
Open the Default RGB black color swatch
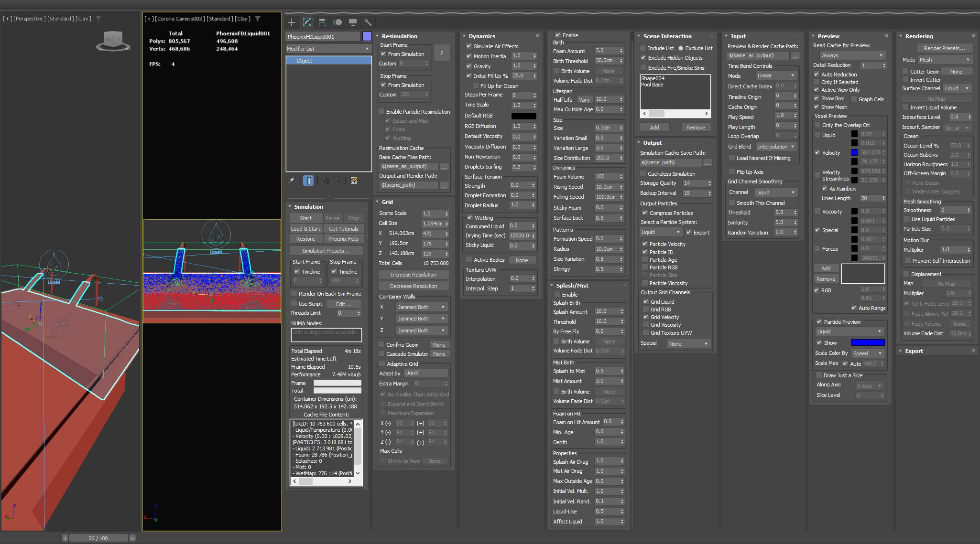pyautogui.click(x=524, y=116)
